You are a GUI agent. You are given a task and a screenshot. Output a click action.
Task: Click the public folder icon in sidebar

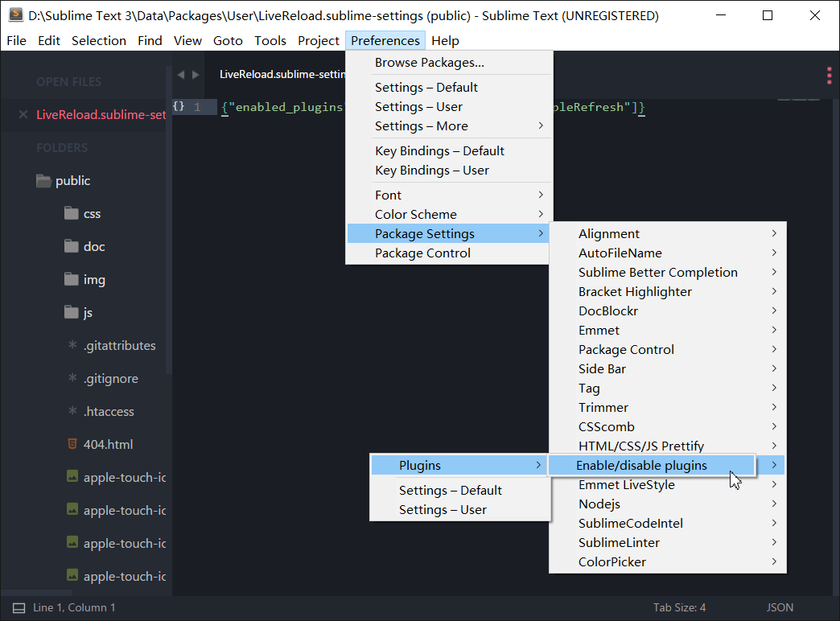(x=43, y=181)
